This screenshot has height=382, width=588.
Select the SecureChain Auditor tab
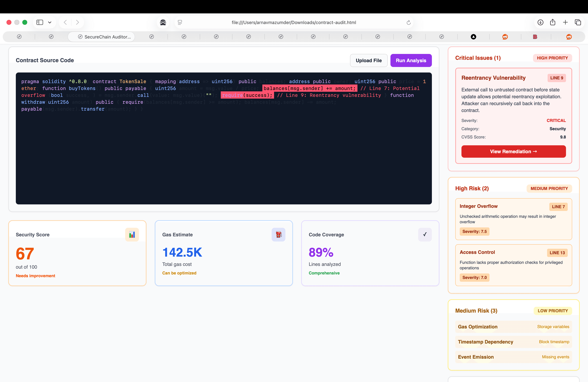[x=101, y=37]
